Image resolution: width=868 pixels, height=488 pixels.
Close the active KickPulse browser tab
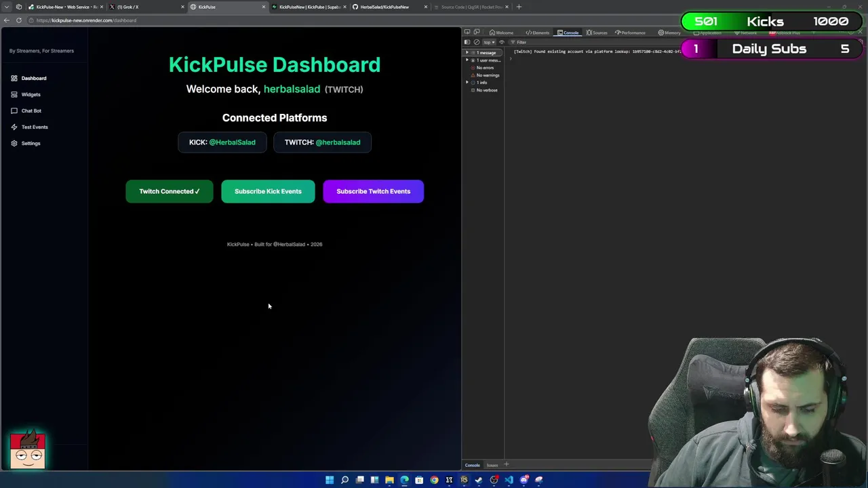(x=264, y=7)
